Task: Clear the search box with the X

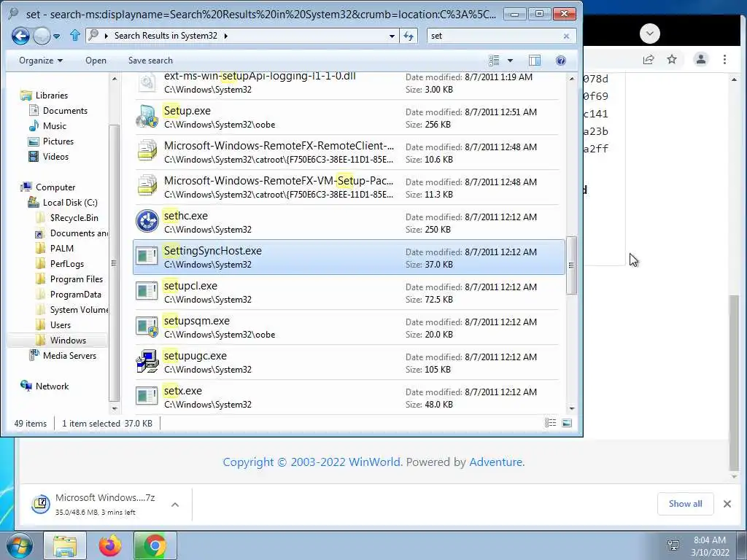Action: (x=566, y=36)
